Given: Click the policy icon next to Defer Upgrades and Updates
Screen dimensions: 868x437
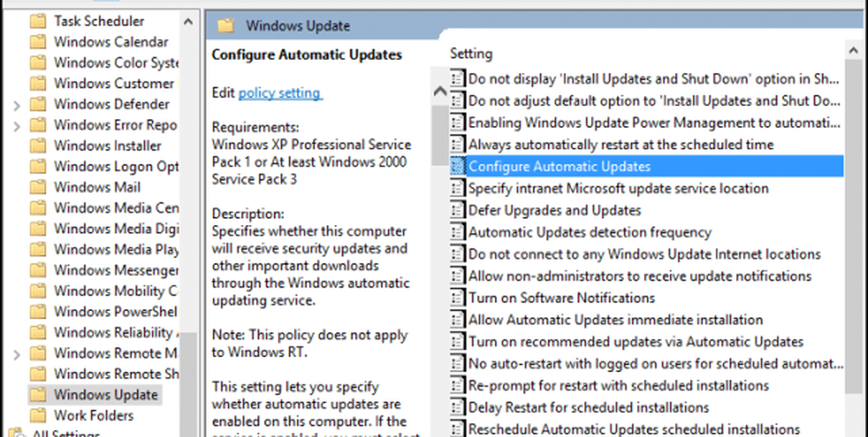Looking at the screenshot, I should click(x=458, y=210).
